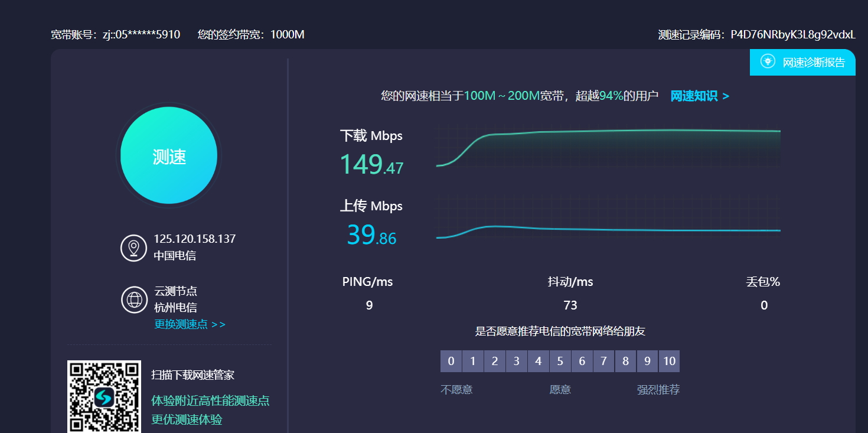Click the globe icon beside 云测节点
Screen dimensions: 868x433
tap(134, 299)
